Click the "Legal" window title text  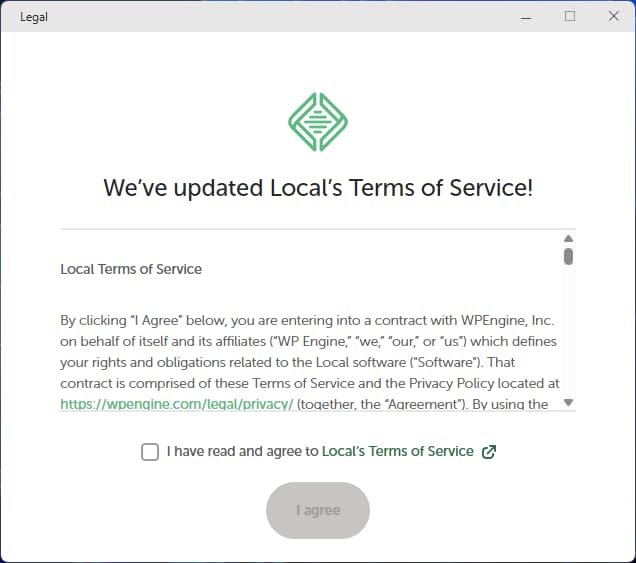(34, 17)
